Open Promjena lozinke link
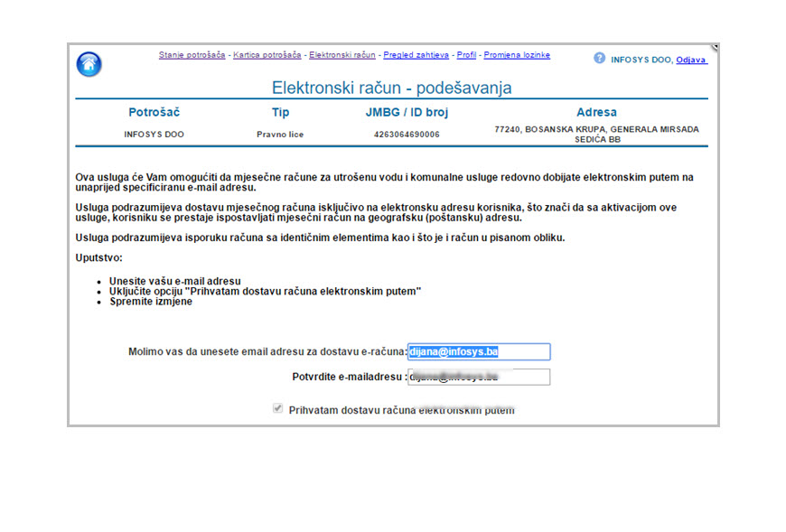 pyautogui.click(x=517, y=55)
